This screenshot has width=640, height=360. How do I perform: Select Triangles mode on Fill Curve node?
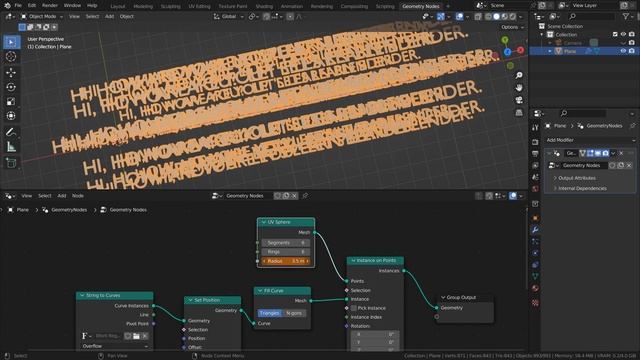point(269,313)
